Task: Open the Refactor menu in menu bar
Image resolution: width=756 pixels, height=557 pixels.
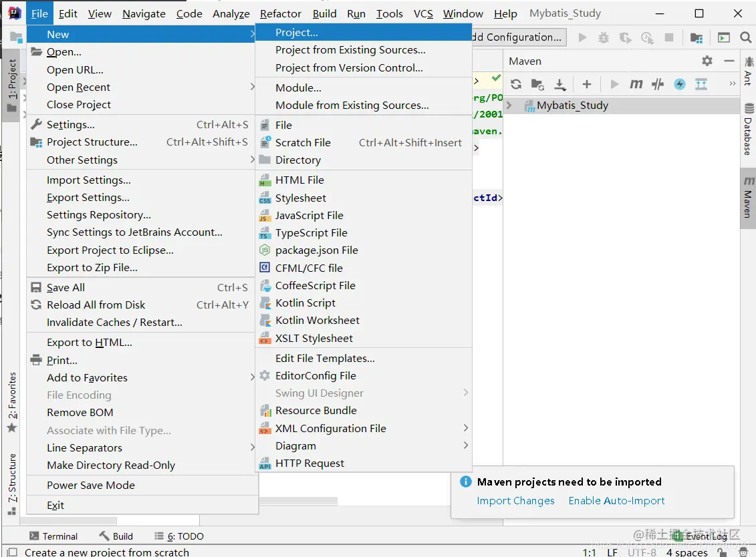Action: pyautogui.click(x=281, y=13)
